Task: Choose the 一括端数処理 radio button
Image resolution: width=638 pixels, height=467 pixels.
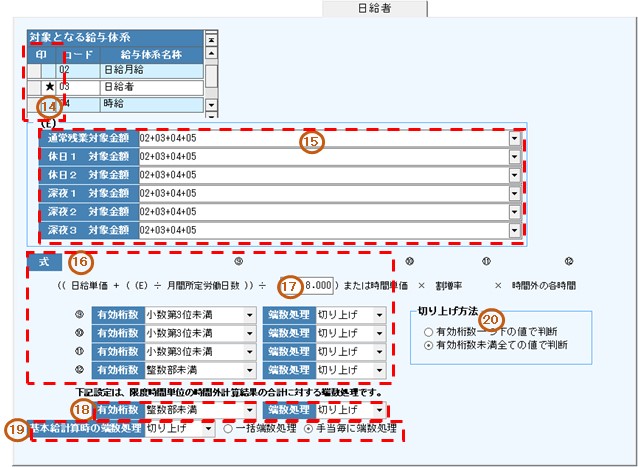Action: pyautogui.click(x=229, y=428)
